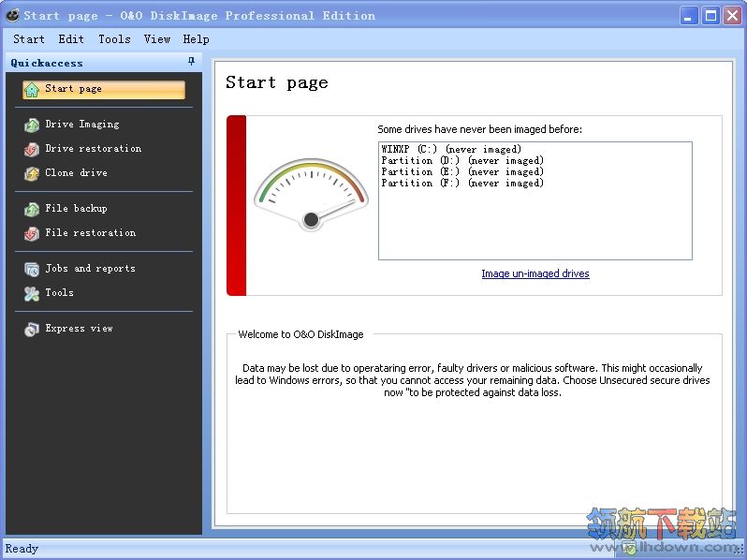
Task: Minimize the DiskImage window
Action: (x=688, y=16)
